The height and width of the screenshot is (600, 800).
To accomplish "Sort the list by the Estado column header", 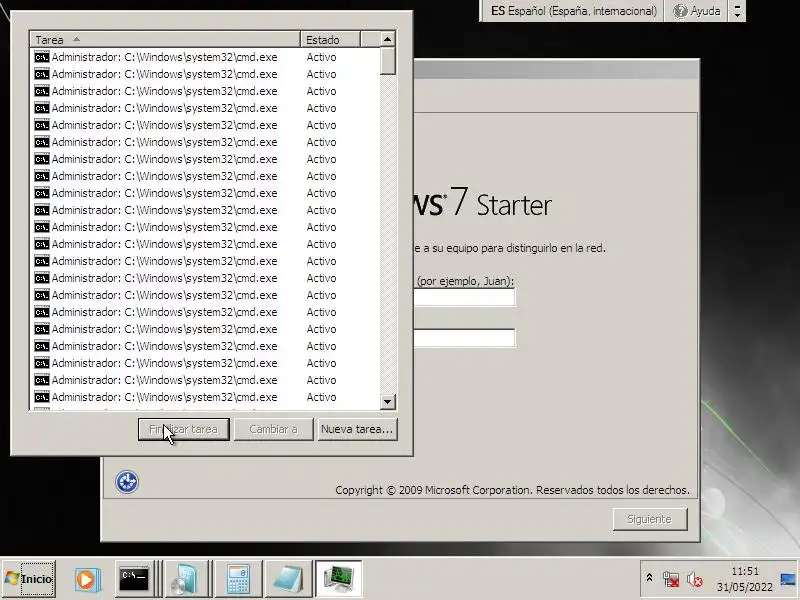I will [x=331, y=40].
